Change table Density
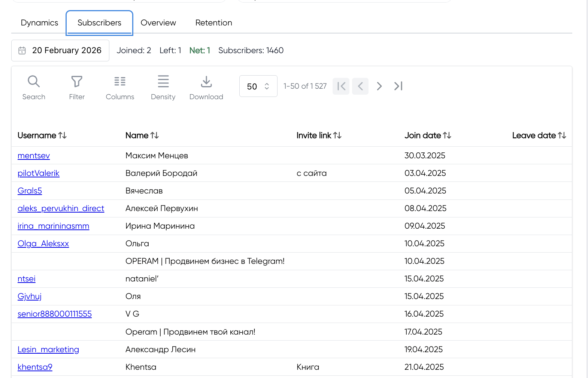The width and height of the screenshot is (588, 378). pos(163,88)
